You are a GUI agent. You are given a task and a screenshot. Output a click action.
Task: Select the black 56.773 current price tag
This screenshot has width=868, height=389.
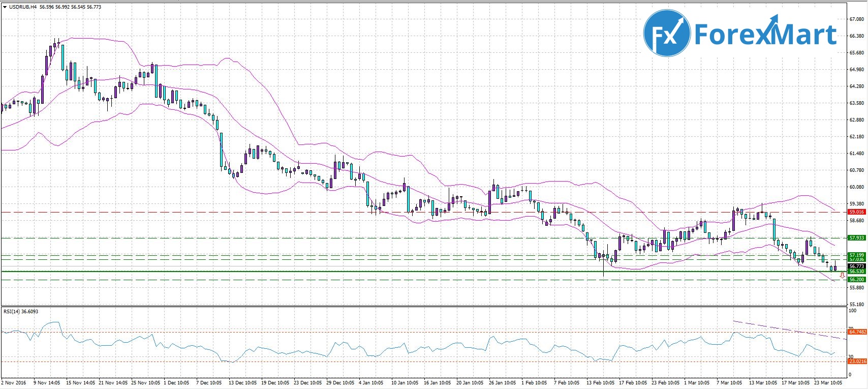point(856,266)
